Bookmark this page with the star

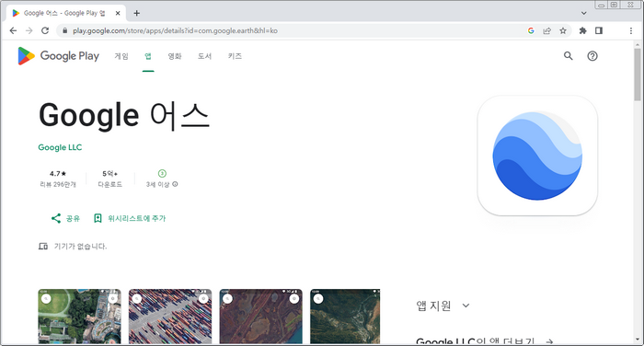pos(563,30)
